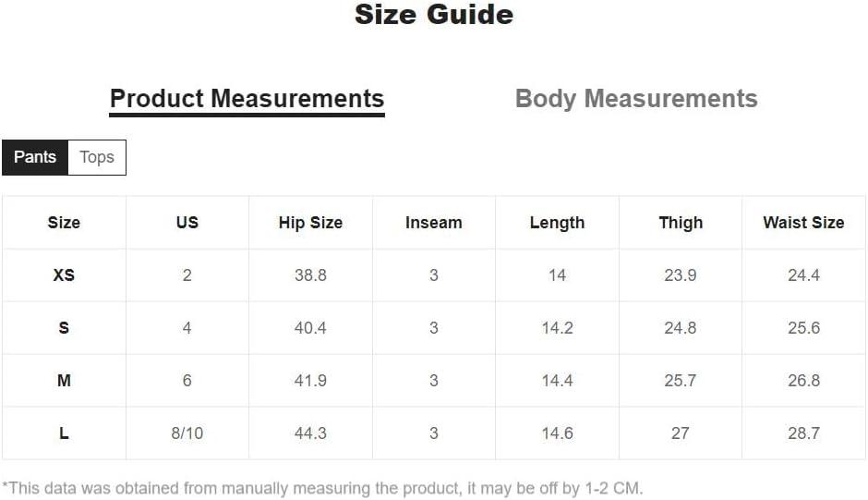Screen dimensions: 868x500
Task: Select the L size row label
Action: pyautogui.click(x=64, y=433)
